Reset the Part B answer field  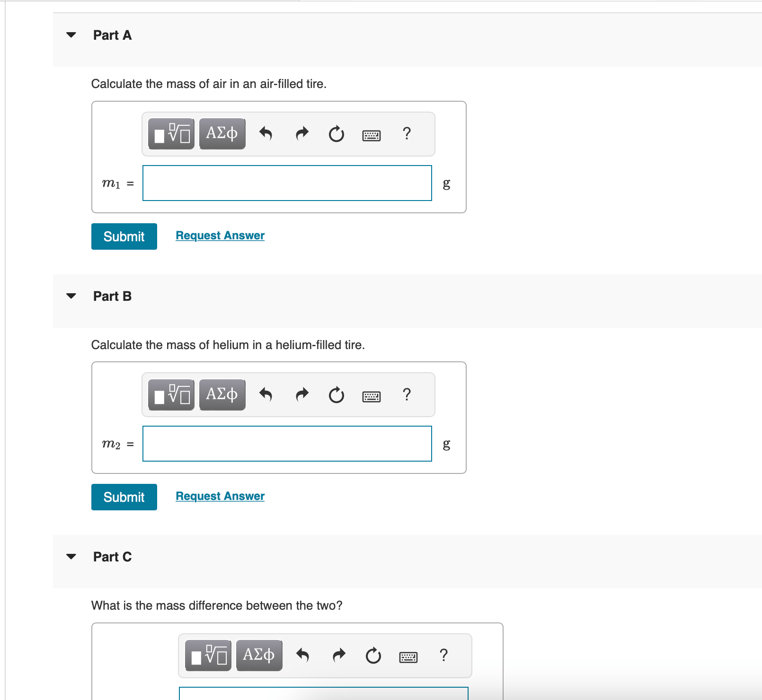[337, 395]
